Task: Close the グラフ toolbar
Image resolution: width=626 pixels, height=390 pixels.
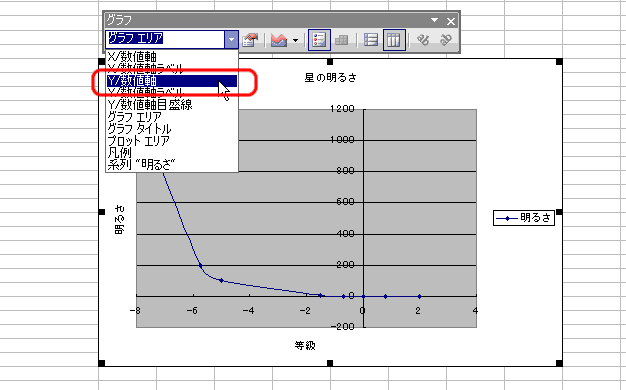Action: click(x=451, y=21)
